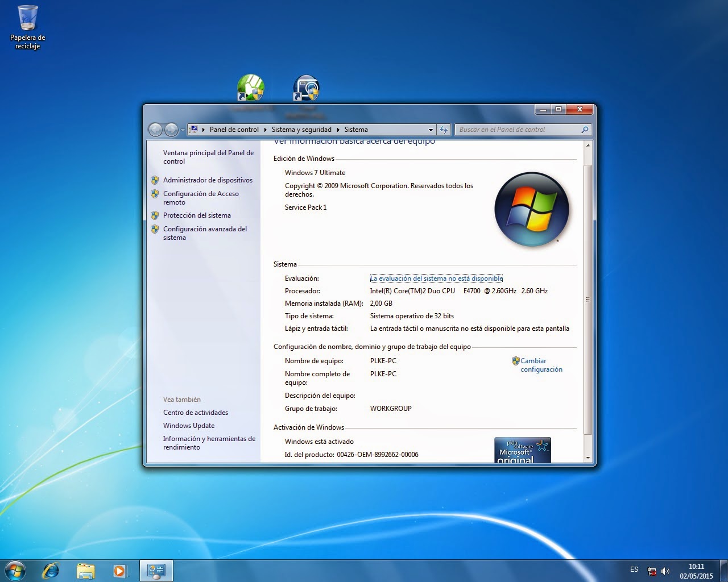
Task: Click Panel de control breadcrumb
Action: coord(234,130)
